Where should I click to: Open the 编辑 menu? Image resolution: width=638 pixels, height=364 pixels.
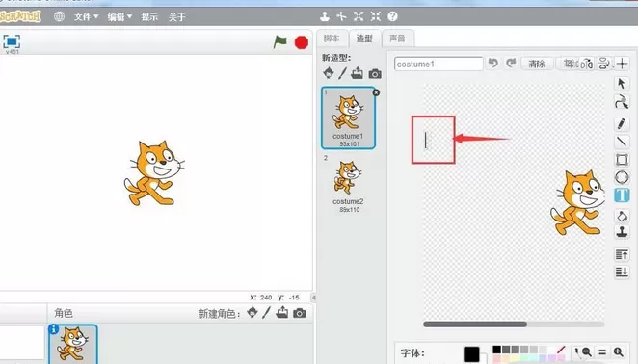pyautogui.click(x=120, y=17)
